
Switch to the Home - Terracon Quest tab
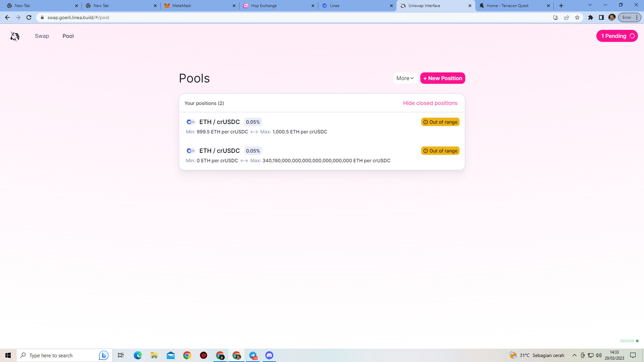tap(515, 6)
